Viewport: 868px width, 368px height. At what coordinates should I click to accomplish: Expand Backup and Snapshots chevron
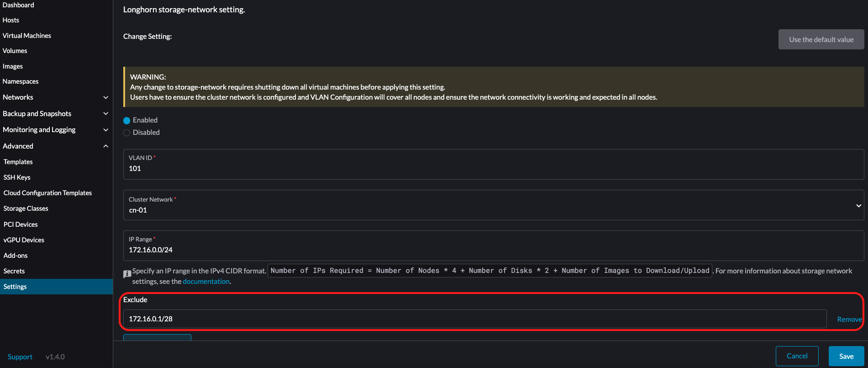(x=105, y=114)
